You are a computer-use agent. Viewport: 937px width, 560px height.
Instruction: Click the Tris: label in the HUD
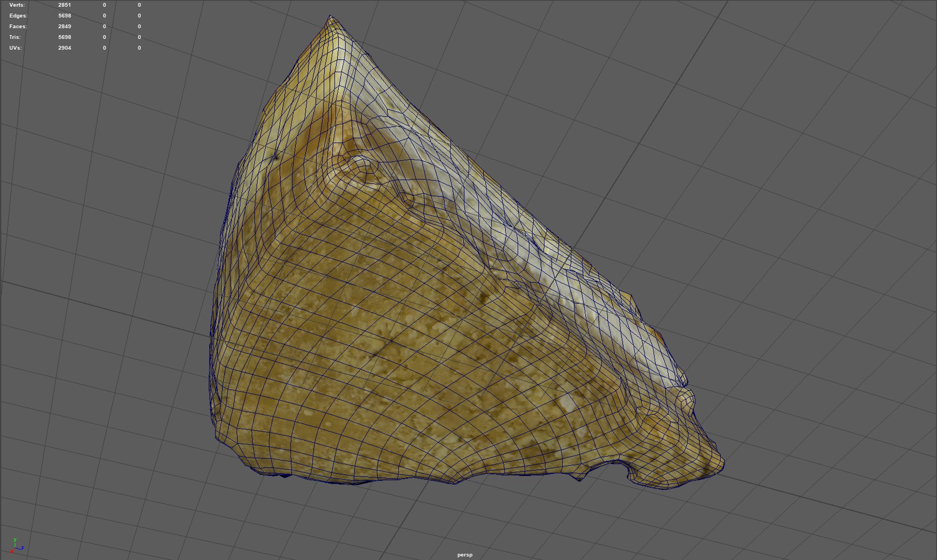click(x=15, y=37)
